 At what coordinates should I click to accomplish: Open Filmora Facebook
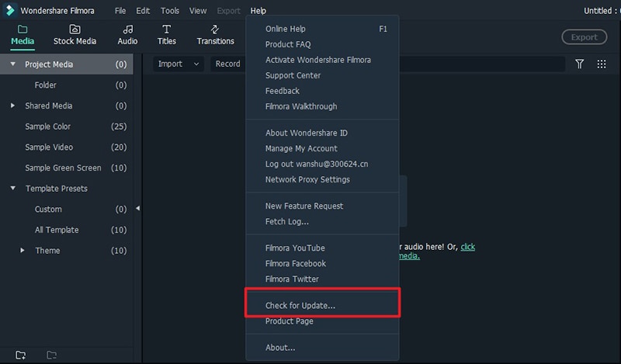tap(322, 263)
